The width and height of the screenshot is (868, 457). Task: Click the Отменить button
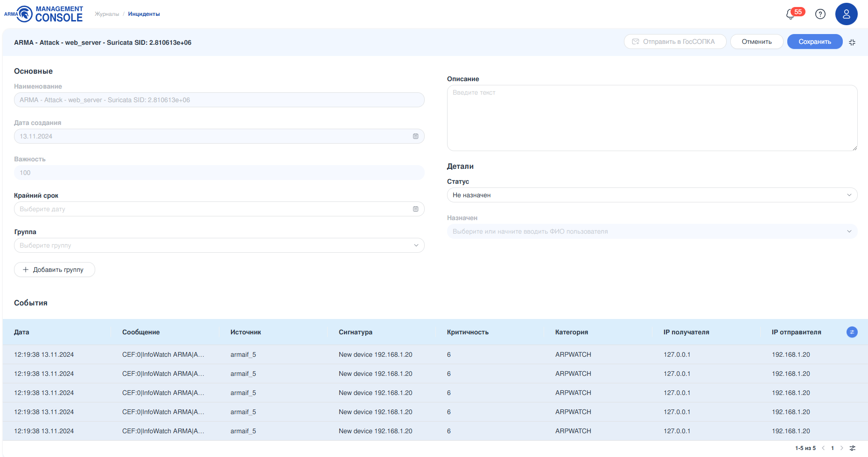point(756,42)
